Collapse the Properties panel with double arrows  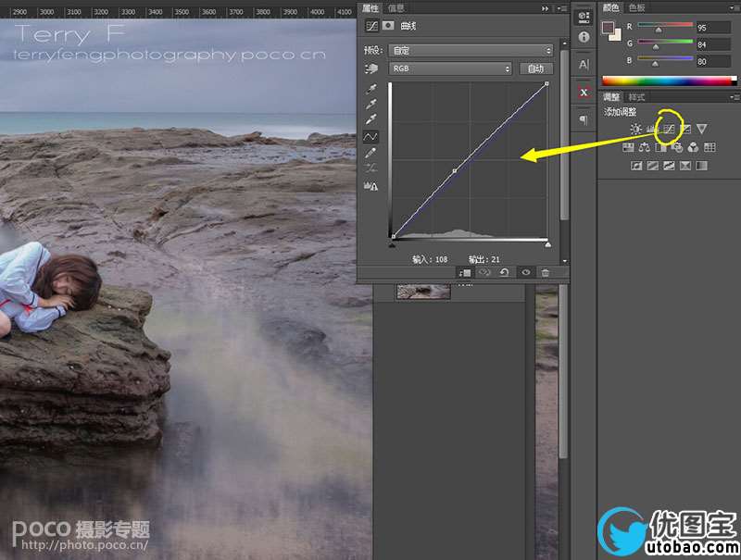tap(546, 8)
